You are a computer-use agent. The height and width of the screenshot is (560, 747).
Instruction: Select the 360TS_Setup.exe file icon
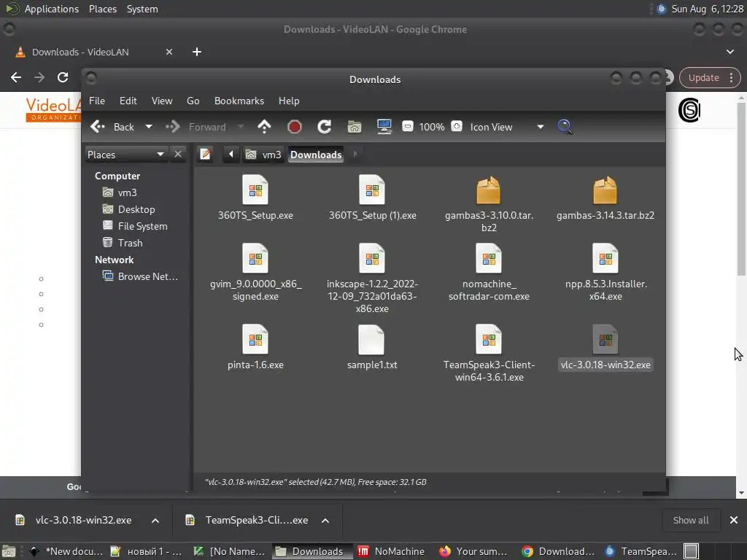(255, 190)
